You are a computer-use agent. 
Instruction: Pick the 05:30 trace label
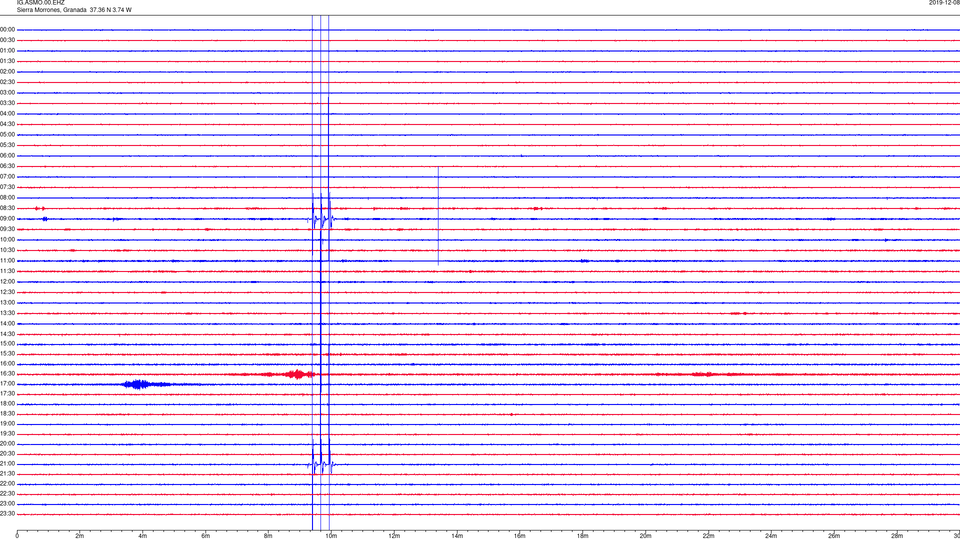pyautogui.click(x=7, y=145)
